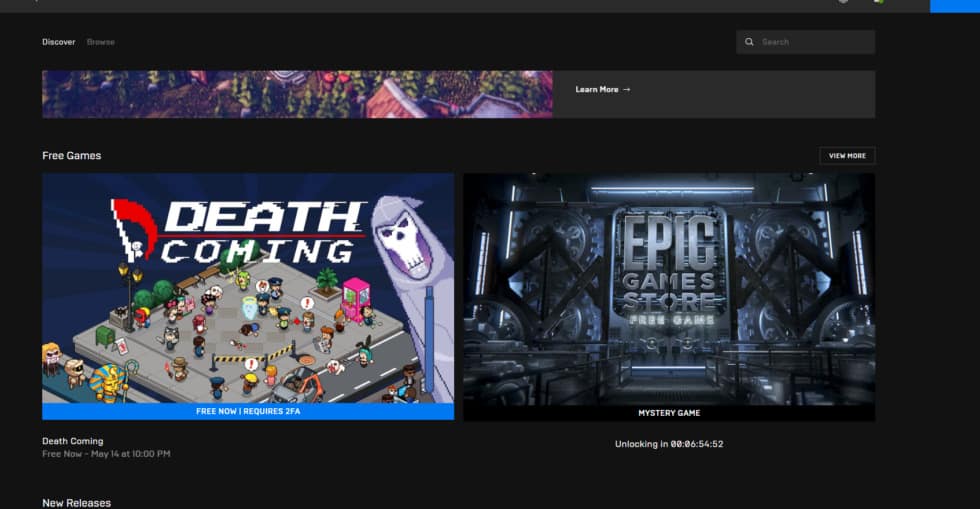This screenshot has height=509, width=980.
Task: Open the featured banner artwork image
Action: click(297, 94)
